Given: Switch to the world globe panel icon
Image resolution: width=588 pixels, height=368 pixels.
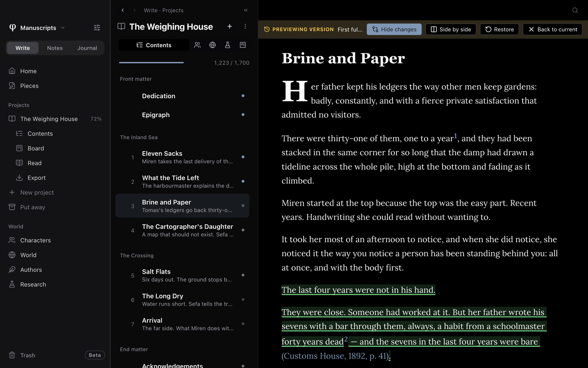Looking at the screenshot, I should click(x=212, y=45).
